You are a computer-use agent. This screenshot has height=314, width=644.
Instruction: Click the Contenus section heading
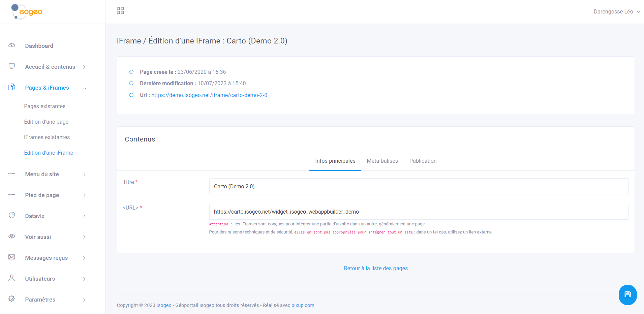point(140,139)
